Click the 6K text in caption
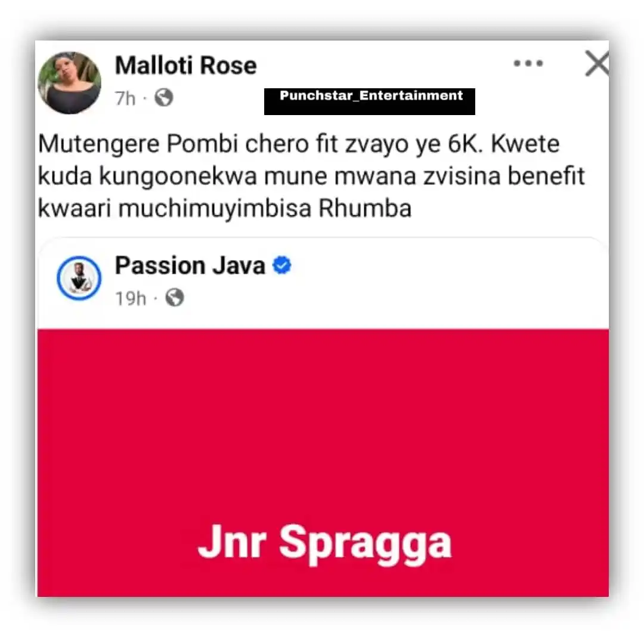The height and width of the screenshot is (644, 644). point(465,144)
